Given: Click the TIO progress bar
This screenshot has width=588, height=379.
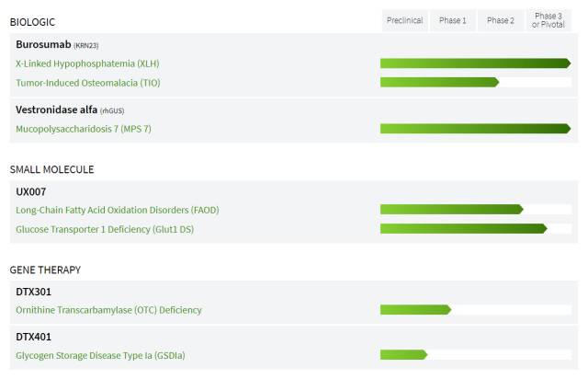Looking at the screenshot, I should [x=439, y=82].
